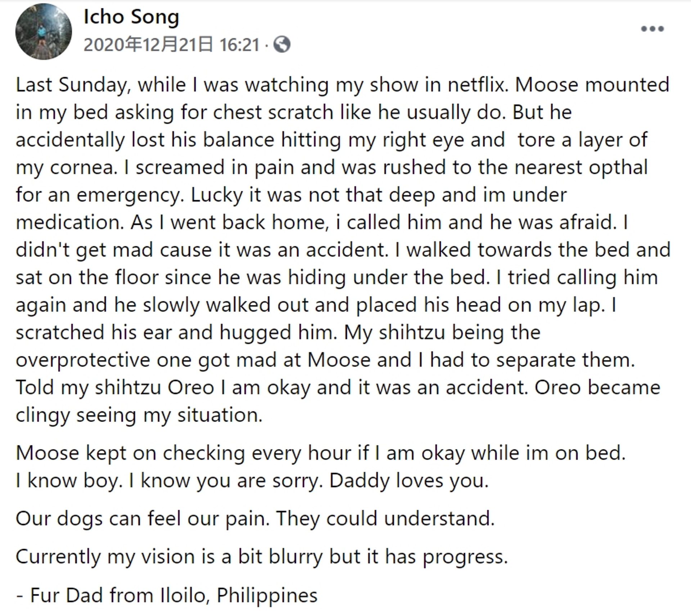Click the signature "Fur Dad from Iloilo, Philippines"
This screenshot has width=691, height=616.
click(x=173, y=595)
